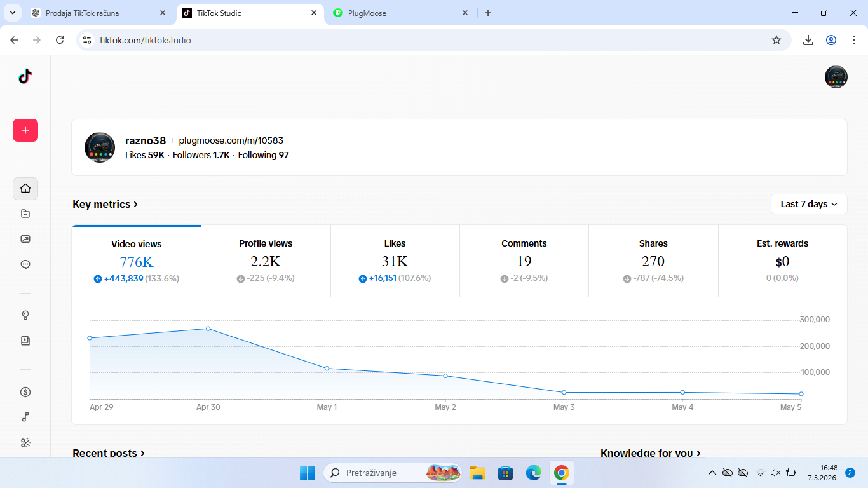
Task: Open Microsoft Edge from the taskbar
Action: (533, 473)
